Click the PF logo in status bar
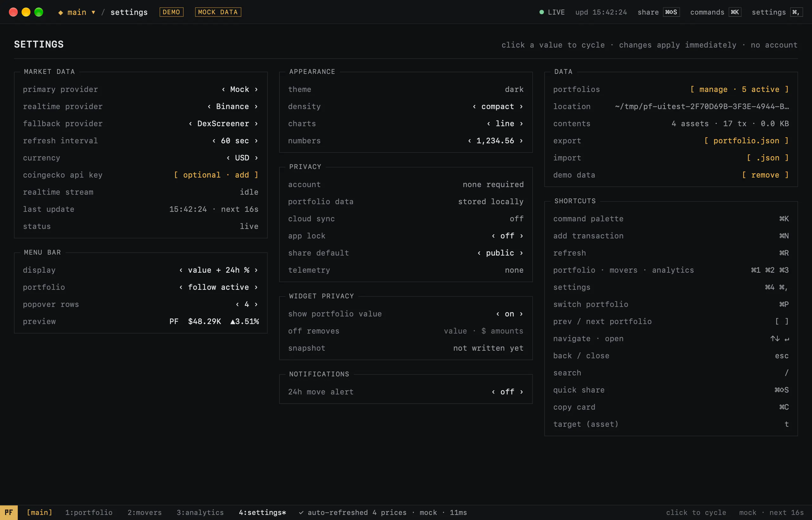 point(9,512)
